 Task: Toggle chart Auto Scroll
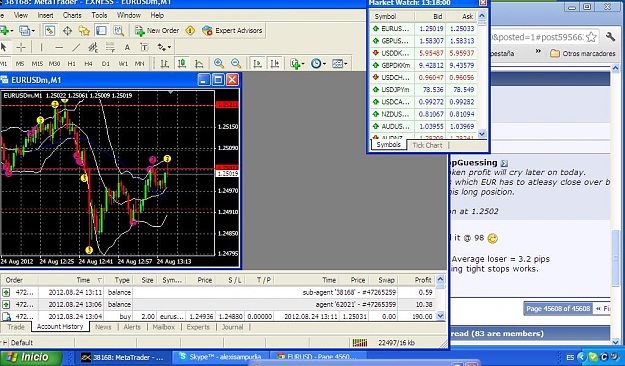[x=257, y=63]
